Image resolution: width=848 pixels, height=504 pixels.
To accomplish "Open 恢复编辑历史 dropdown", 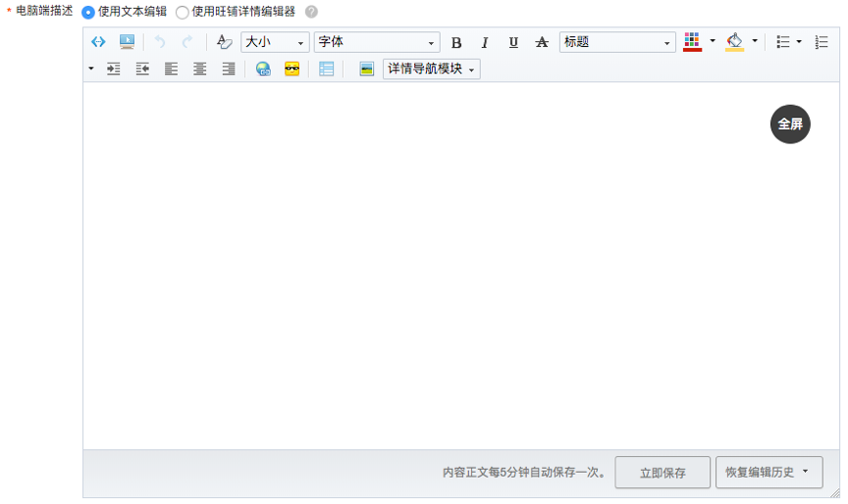I will coord(769,473).
